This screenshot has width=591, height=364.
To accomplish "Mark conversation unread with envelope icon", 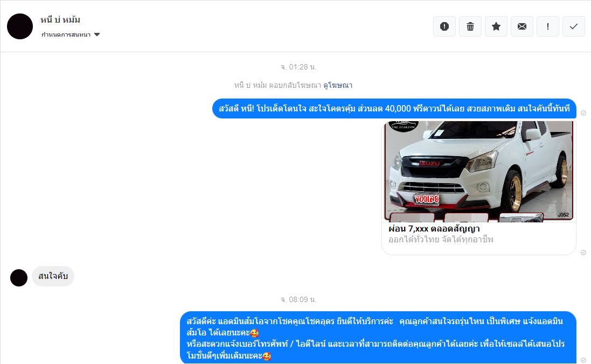I will coord(522,26).
